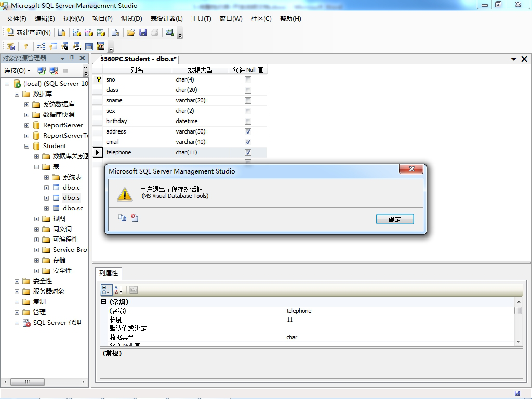The height and width of the screenshot is (399, 532).
Task: Click the Stop icon in Object Explorer toolbar
Action: [x=65, y=71]
